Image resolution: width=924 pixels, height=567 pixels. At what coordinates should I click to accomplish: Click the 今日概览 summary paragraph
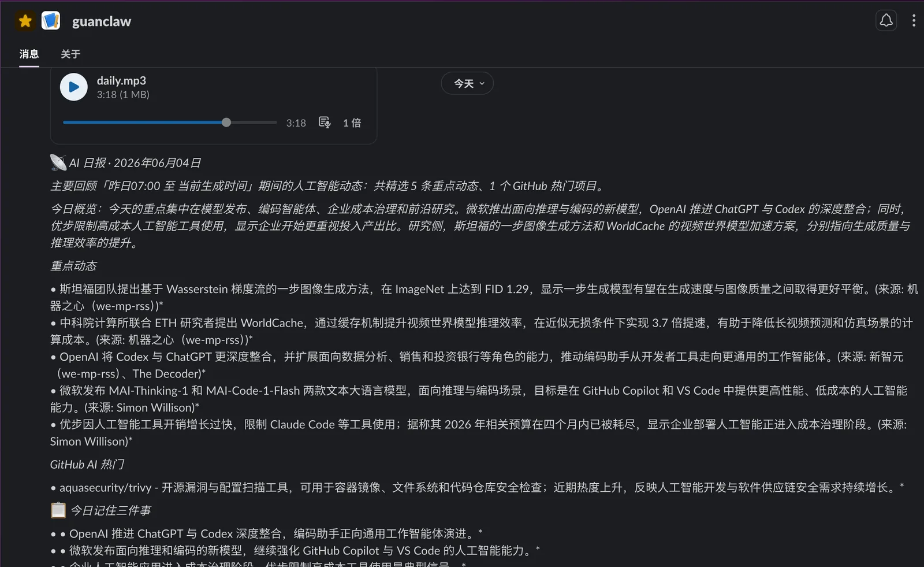[480, 226]
